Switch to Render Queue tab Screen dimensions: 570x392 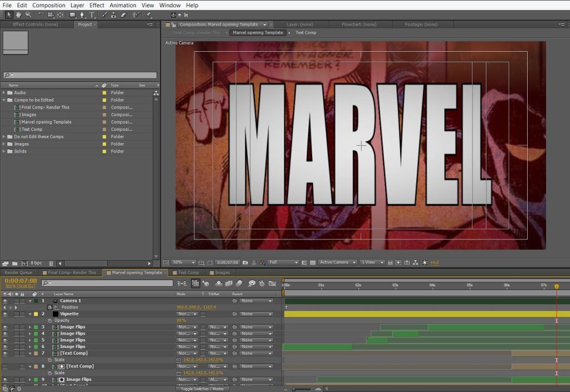point(18,273)
